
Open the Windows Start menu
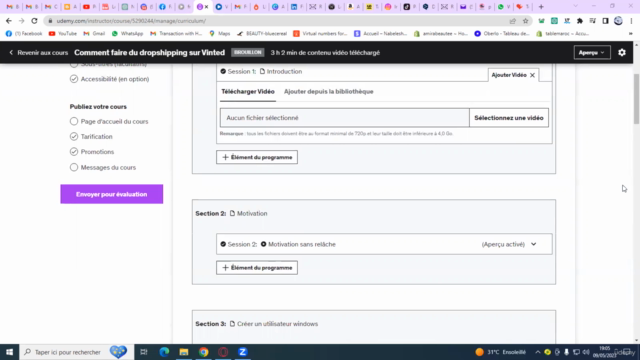(x=9, y=352)
